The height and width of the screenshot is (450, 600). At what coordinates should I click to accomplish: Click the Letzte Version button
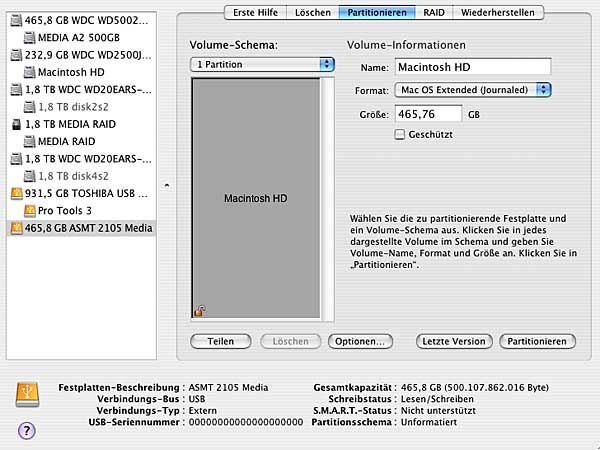[455, 341]
